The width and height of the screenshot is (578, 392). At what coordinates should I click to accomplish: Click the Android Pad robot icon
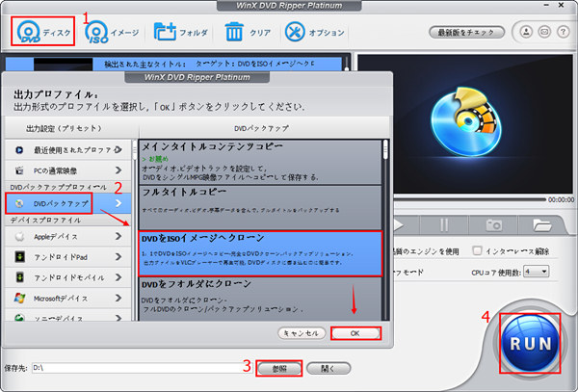point(19,257)
